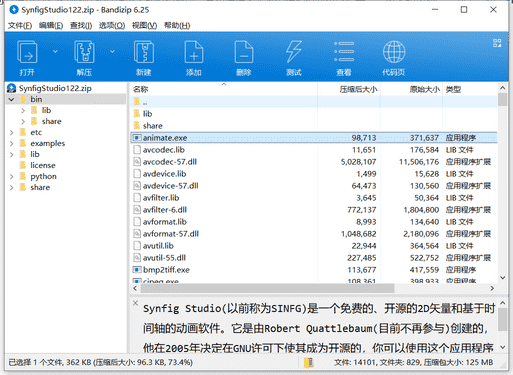Screen dimensions: 513x375
Task: Select avformat-57.dll in file list
Action: 314,234
